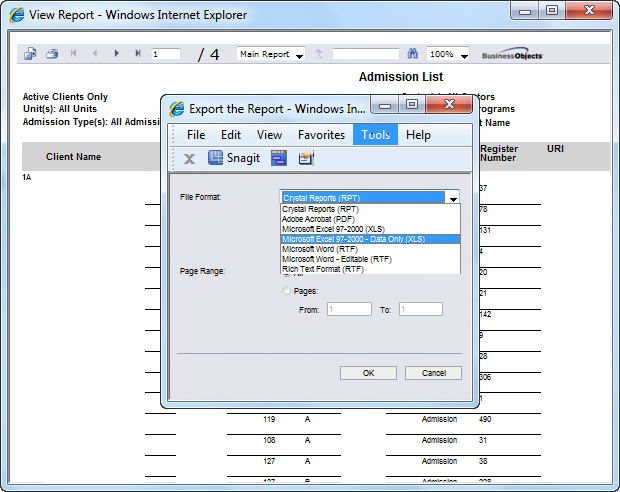Go to first page arrow icon
The height and width of the screenshot is (492, 620).
click(x=74, y=53)
